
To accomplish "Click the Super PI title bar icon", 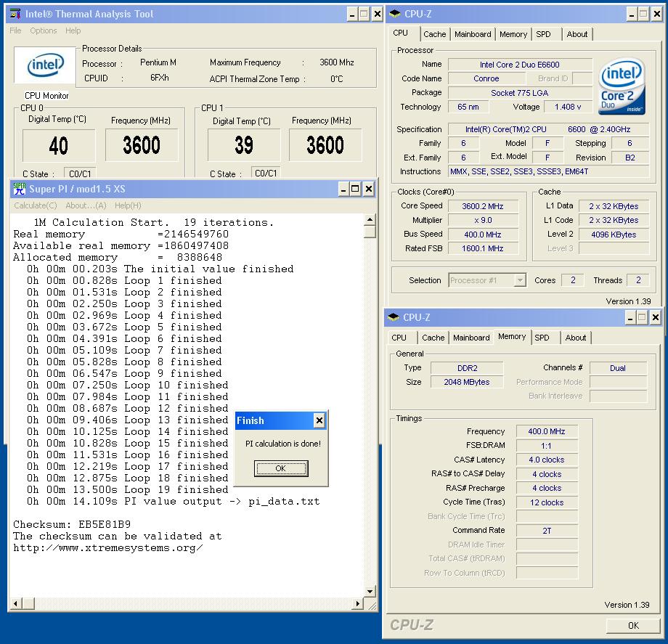I will click(19, 189).
